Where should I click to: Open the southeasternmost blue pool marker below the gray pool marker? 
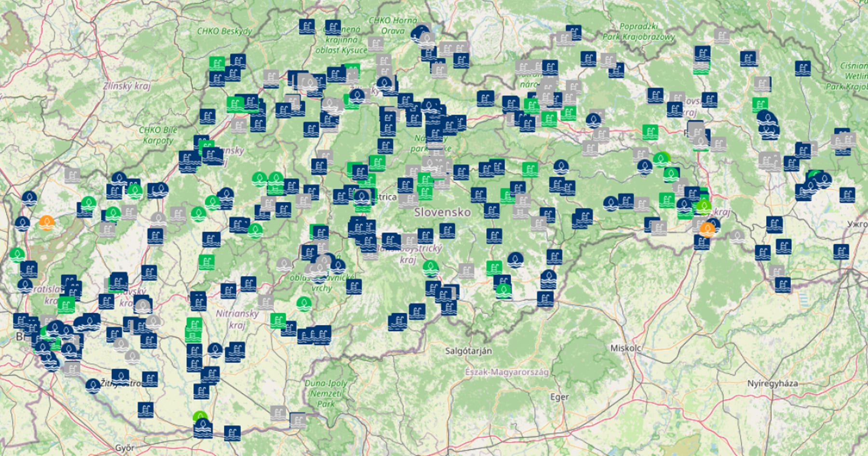pyautogui.click(x=782, y=285)
